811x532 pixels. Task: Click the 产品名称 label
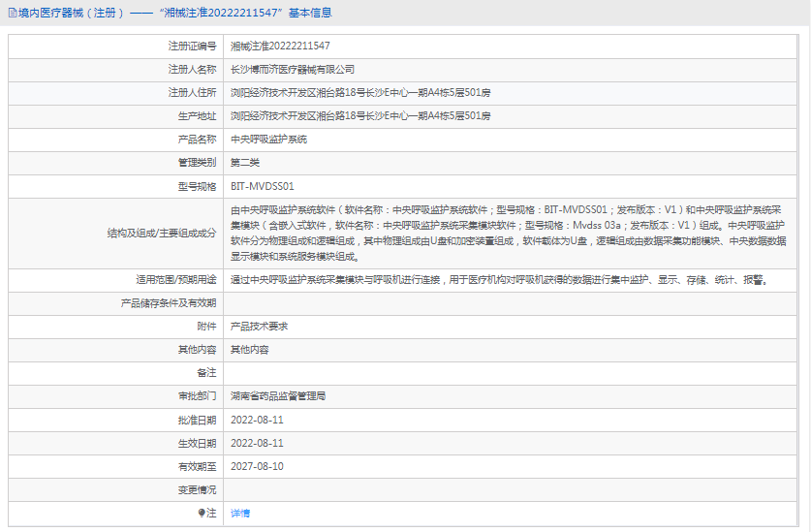point(197,140)
